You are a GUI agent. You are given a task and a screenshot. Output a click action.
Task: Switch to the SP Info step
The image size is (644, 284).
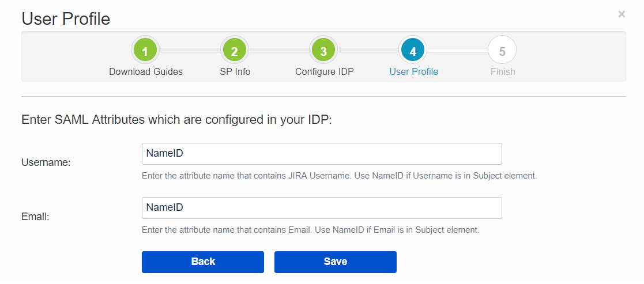click(x=235, y=72)
